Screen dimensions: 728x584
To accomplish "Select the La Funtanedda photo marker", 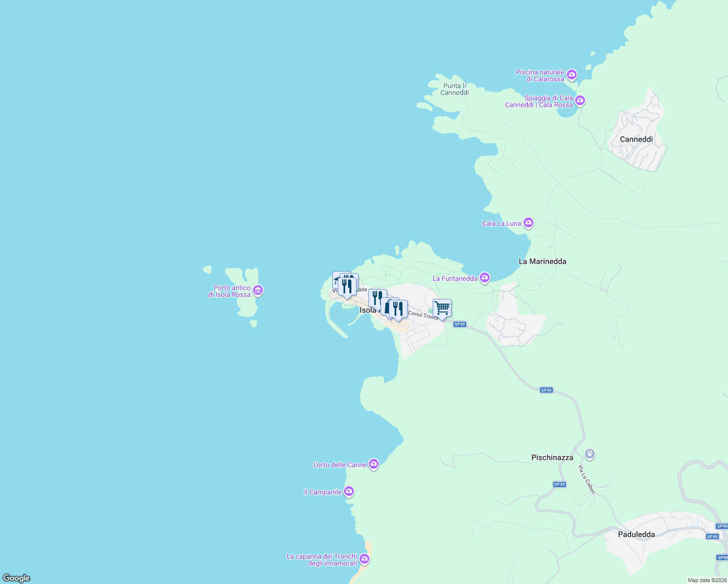I will (x=484, y=277).
